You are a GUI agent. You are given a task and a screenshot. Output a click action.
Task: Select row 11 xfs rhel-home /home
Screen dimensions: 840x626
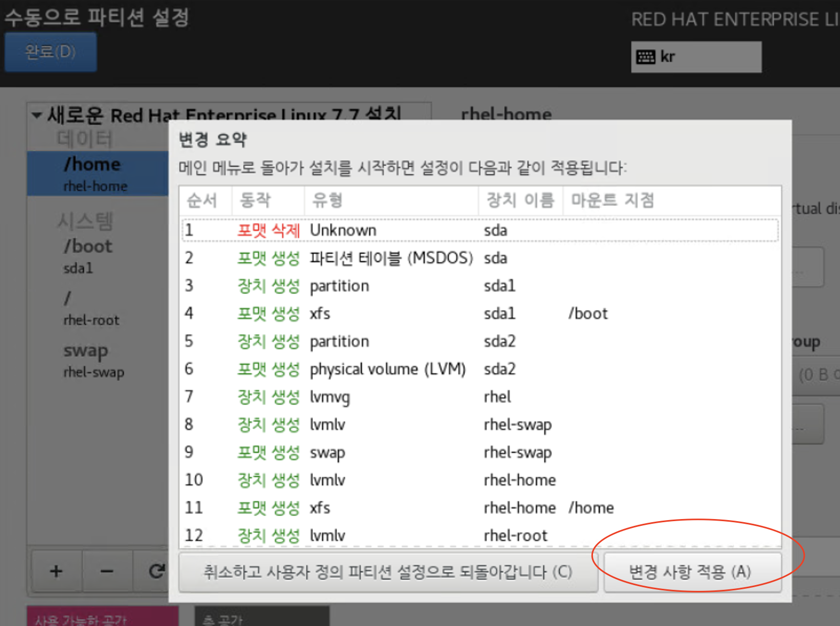480,508
